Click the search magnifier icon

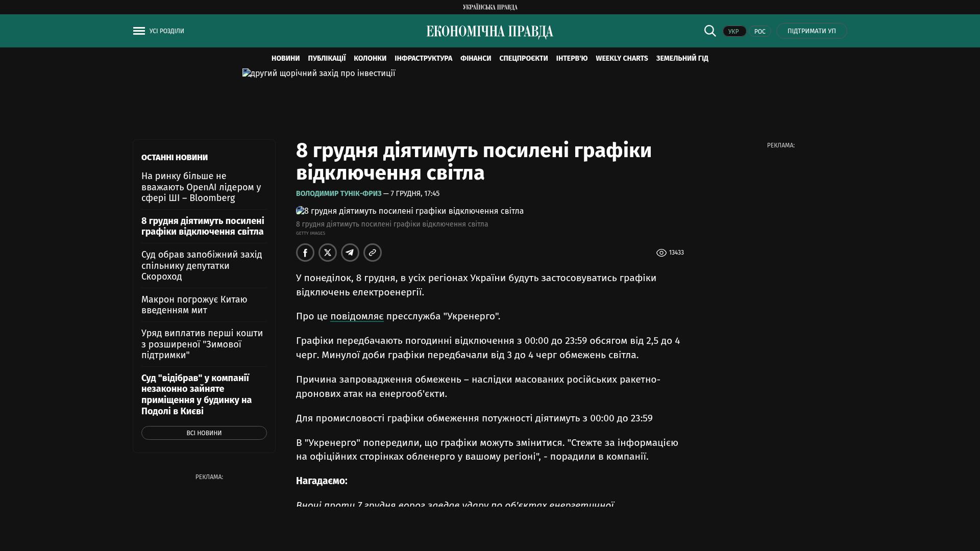710,31
